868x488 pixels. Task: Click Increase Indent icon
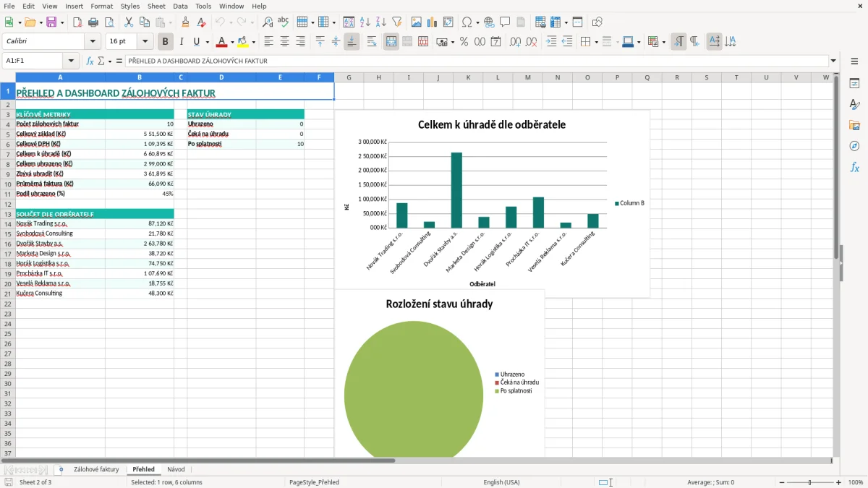551,42
